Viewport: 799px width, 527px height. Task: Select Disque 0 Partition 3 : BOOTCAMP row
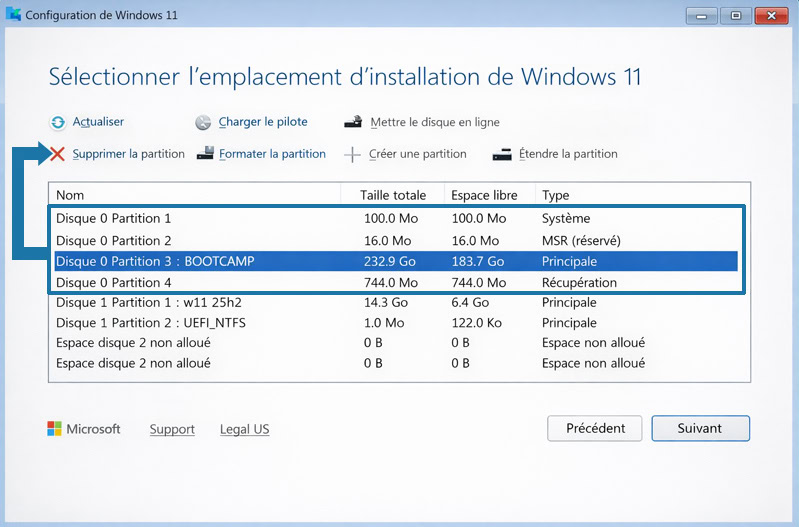pos(396,261)
